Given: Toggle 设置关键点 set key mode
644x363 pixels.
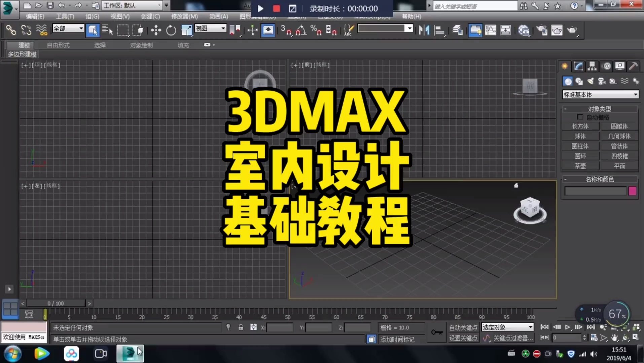Looking at the screenshot, I should (463, 338).
